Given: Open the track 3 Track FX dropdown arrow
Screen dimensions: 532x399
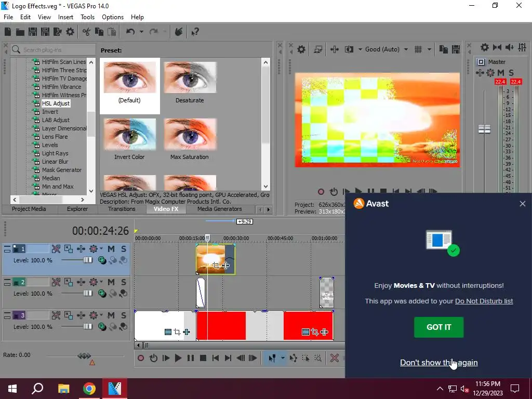Looking at the screenshot, I should pos(101,315).
